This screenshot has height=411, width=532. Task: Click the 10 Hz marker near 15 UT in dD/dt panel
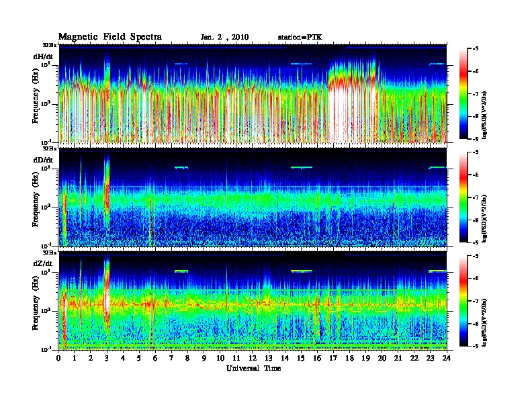(302, 167)
